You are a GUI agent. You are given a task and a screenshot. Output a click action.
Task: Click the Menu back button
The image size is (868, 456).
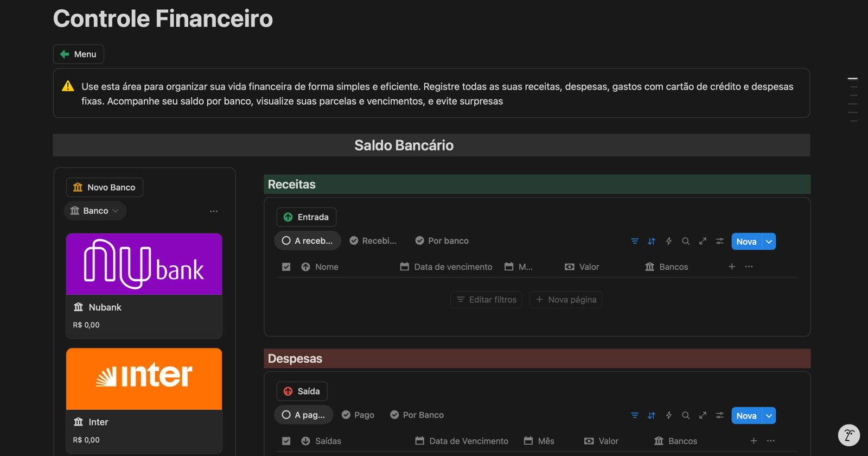click(x=79, y=54)
